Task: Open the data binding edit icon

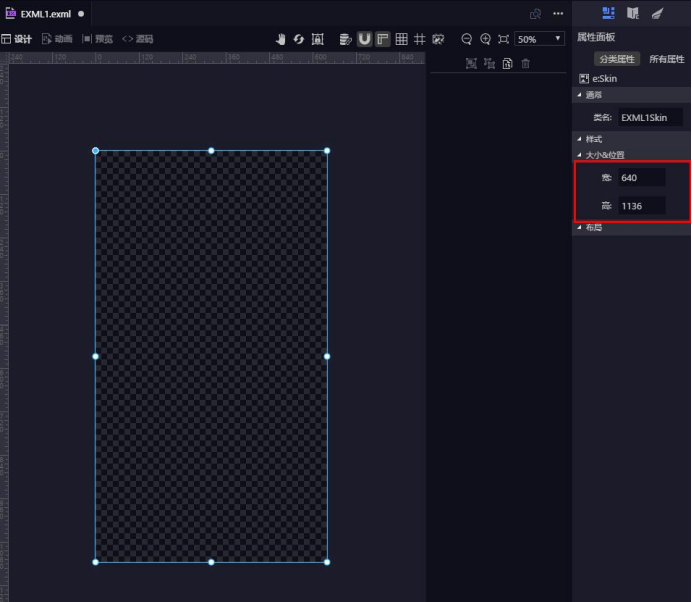Action: click(x=345, y=39)
